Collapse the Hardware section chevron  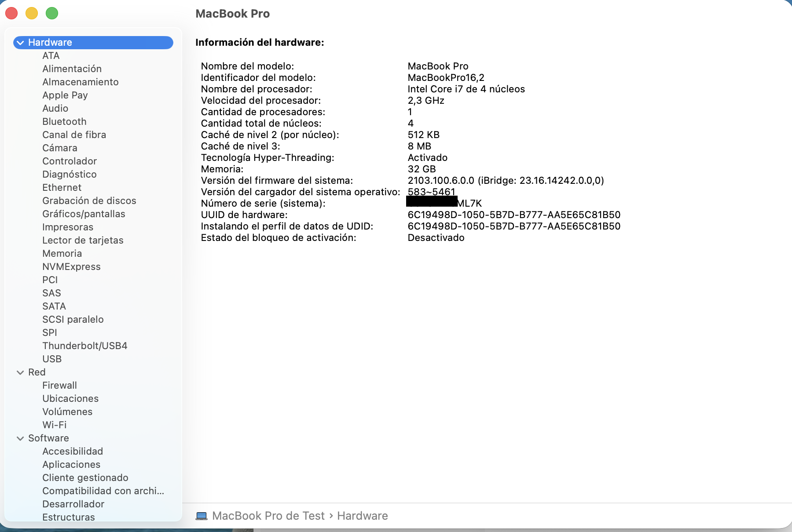coord(20,43)
